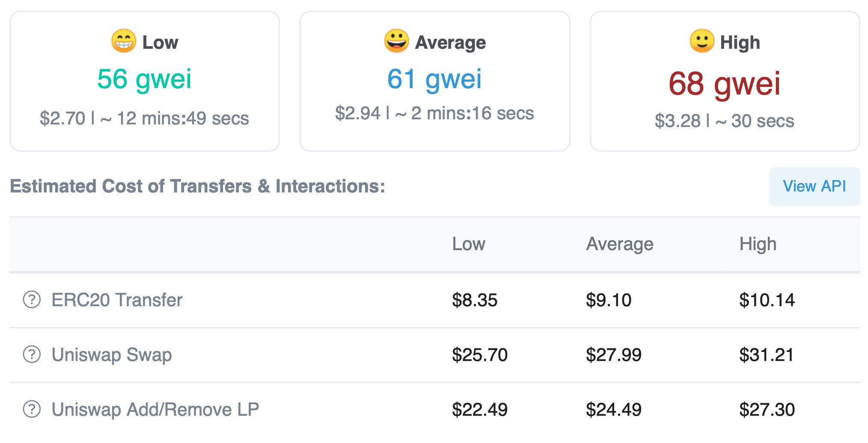
Task: Click the Uniswap Swap row label
Action: click(x=112, y=354)
